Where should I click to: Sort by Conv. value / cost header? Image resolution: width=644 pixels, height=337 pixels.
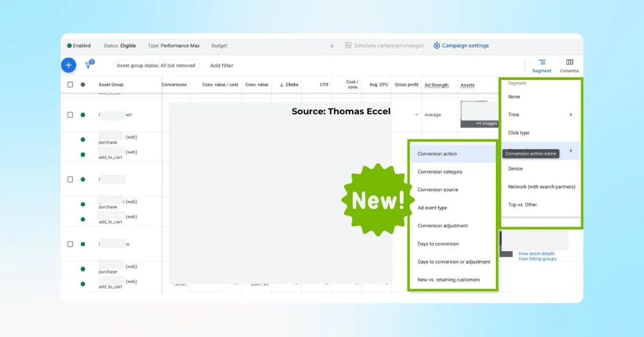click(220, 85)
